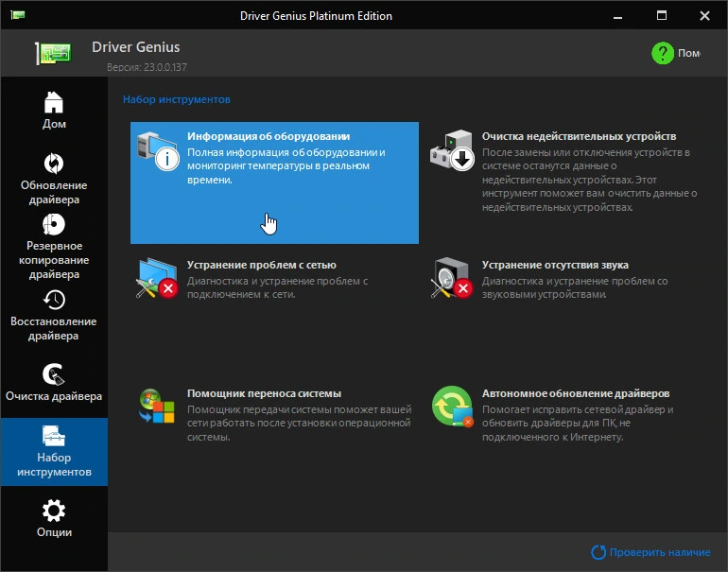This screenshot has height=572, width=728.
Task: Close the Driver Genius window
Action: [704, 16]
